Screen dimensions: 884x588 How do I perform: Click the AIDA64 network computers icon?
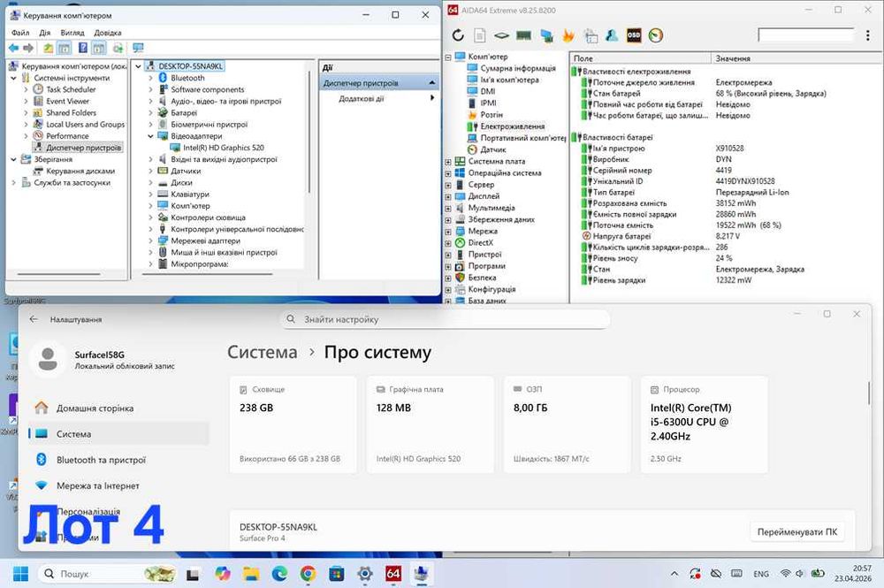546,35
